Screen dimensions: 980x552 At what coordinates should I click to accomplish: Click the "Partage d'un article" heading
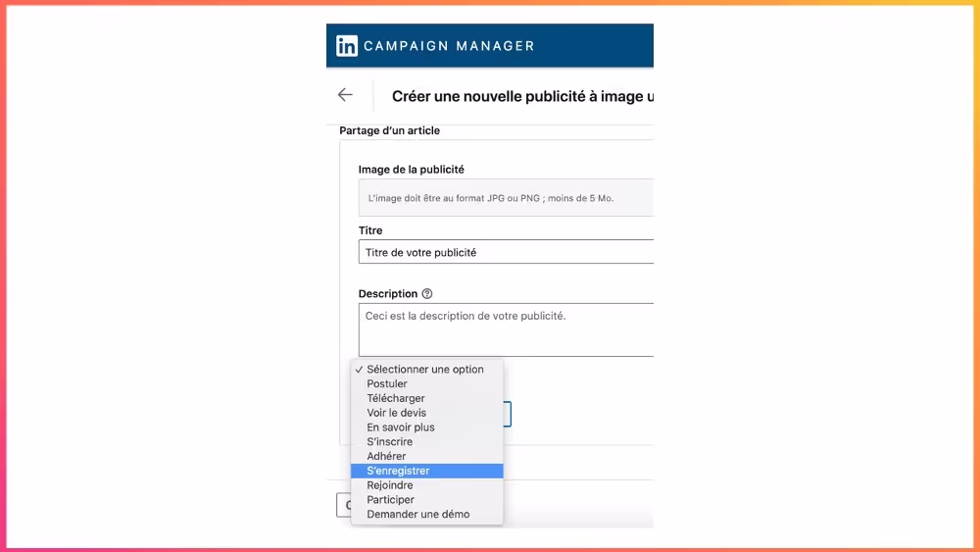pyautogui.click(x=389, y=130)
